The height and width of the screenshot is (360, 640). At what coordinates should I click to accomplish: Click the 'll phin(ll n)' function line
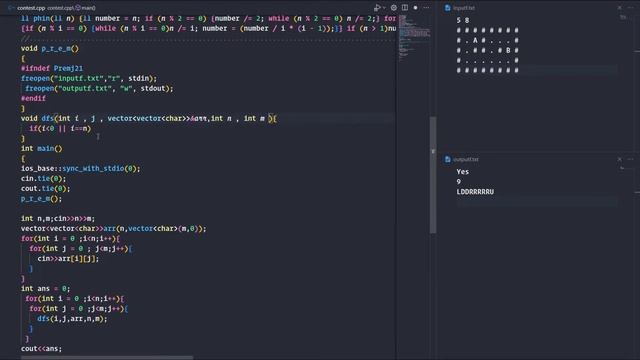[x=208, y=18]
